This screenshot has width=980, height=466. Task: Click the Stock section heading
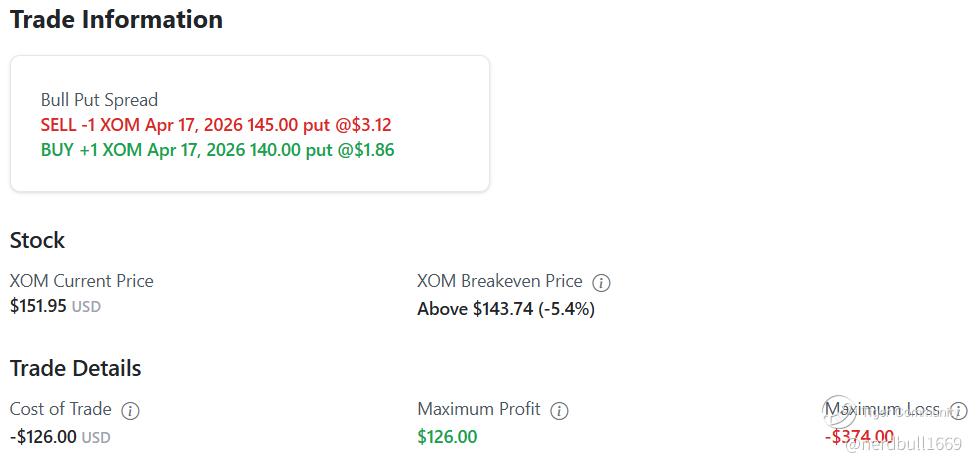coord(37,240)
